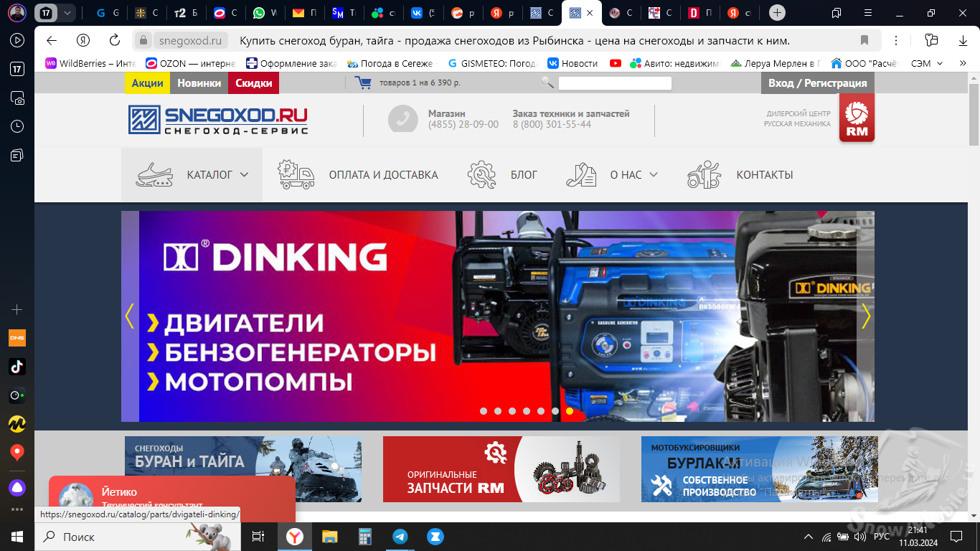Reload the snegoxod.ru page
This screenshot has height=551, width=980.
point(115,40)
